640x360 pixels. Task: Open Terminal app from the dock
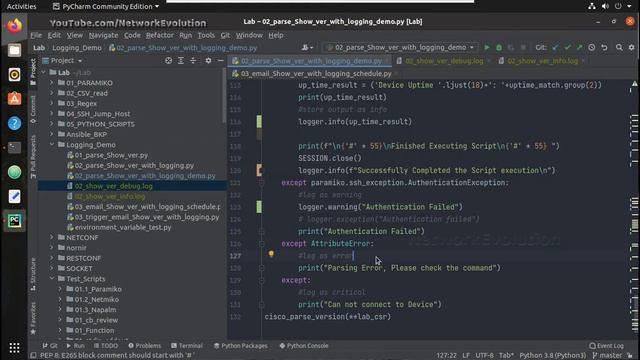pyautogui.click(x=14, y=147)
